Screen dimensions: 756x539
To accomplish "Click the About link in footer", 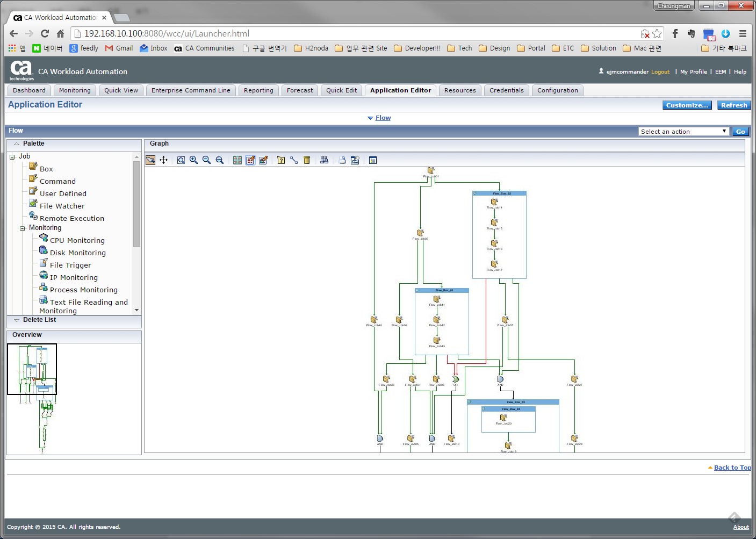I will click(741, 527).
